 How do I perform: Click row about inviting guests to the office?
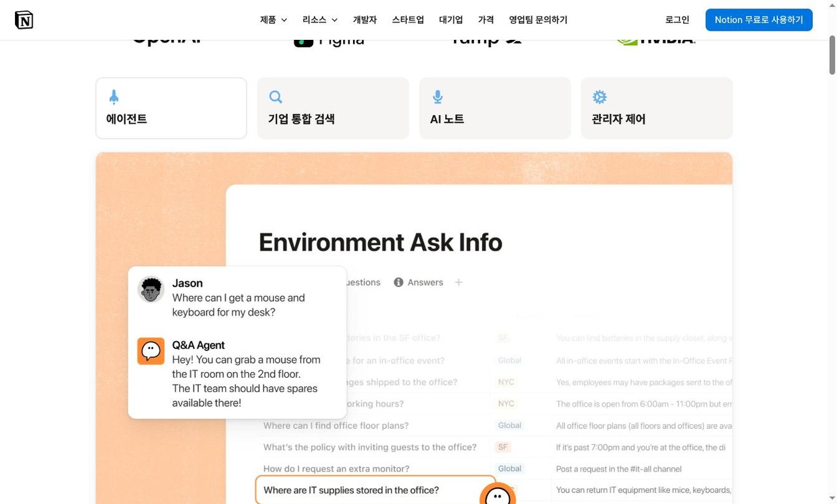(x=370, y=447)
